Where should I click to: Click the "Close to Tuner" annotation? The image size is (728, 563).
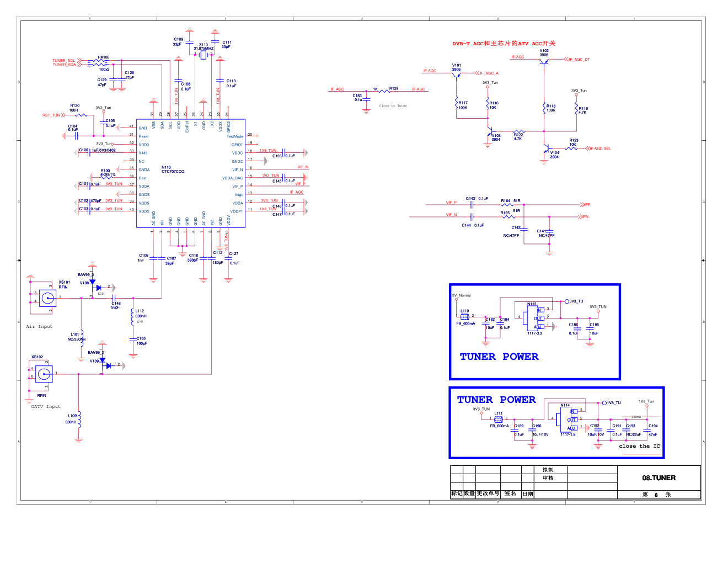tap(393, 106)
